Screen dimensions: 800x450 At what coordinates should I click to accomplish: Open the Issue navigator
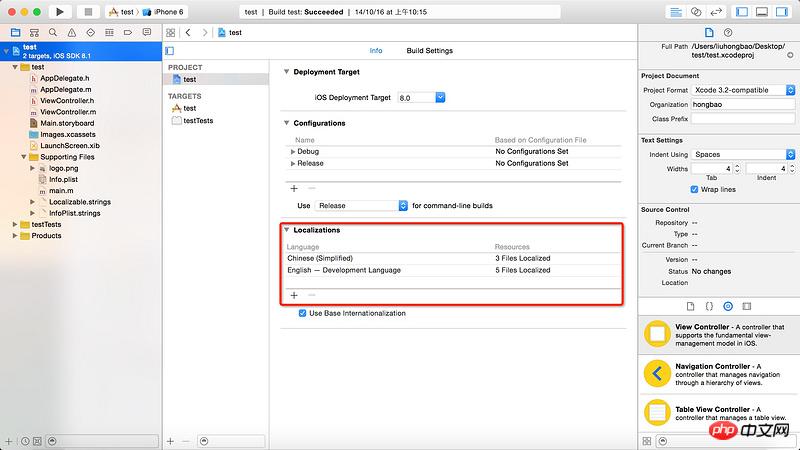tap(72, 33)
